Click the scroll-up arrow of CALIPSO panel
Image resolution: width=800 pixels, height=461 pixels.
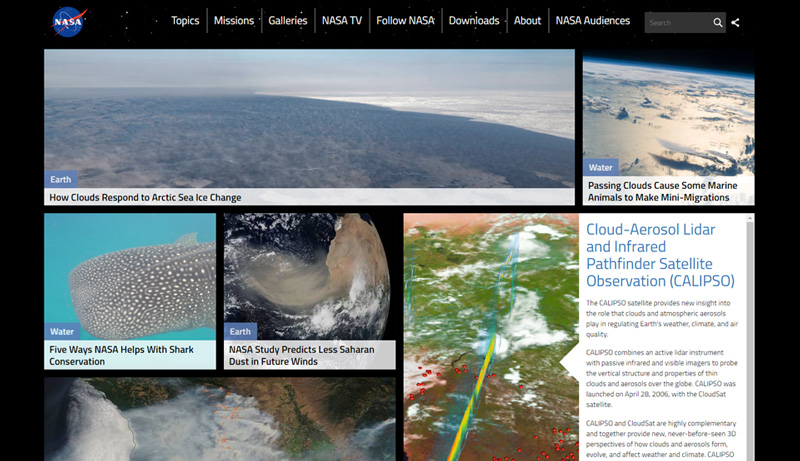point(749,218)
